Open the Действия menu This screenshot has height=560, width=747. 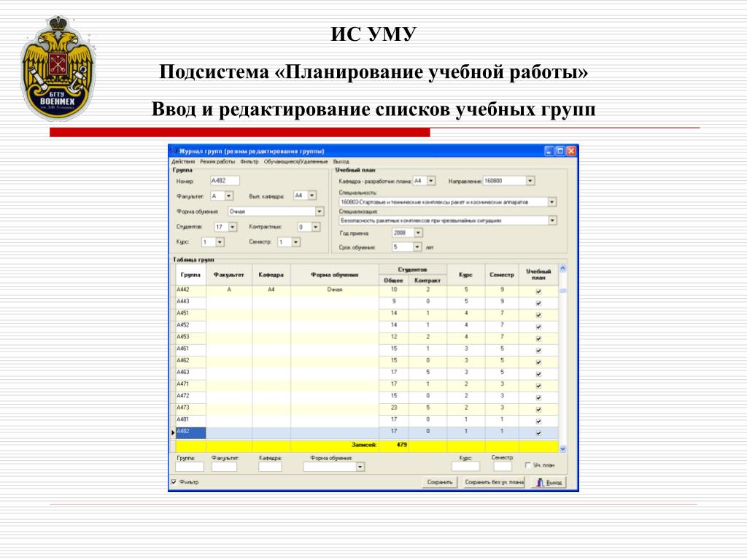point(183,162)
